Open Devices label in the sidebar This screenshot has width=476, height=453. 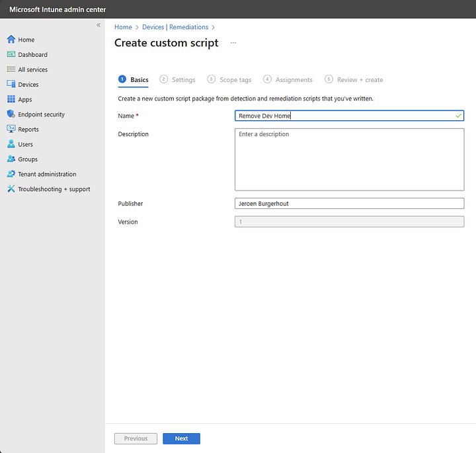(x=28, y=85)
